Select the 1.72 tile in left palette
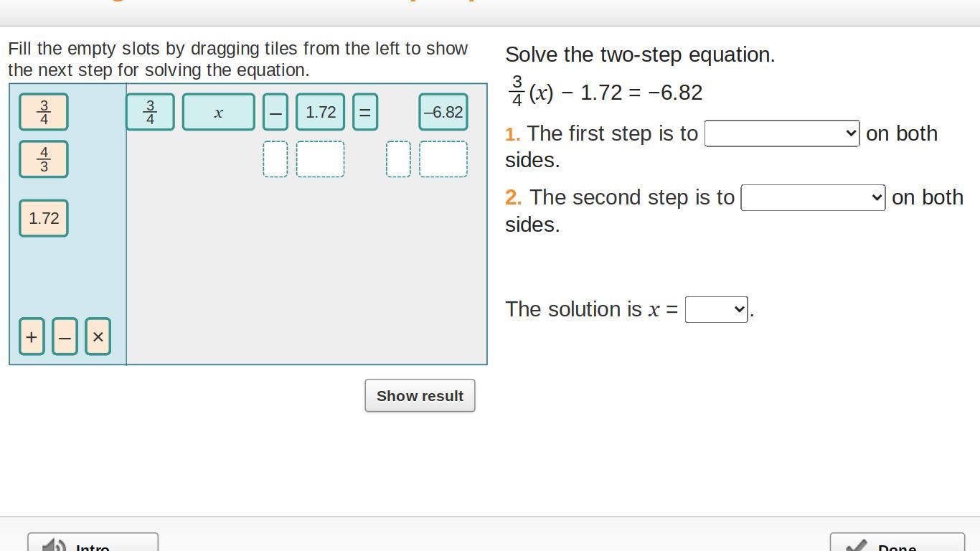This screenshot has width=980, height=551. pos(44,218)
